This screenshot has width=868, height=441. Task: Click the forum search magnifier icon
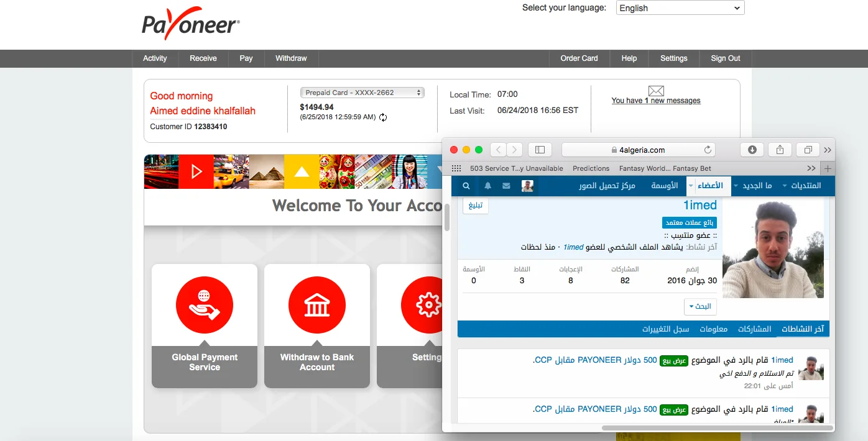(466, 186)
